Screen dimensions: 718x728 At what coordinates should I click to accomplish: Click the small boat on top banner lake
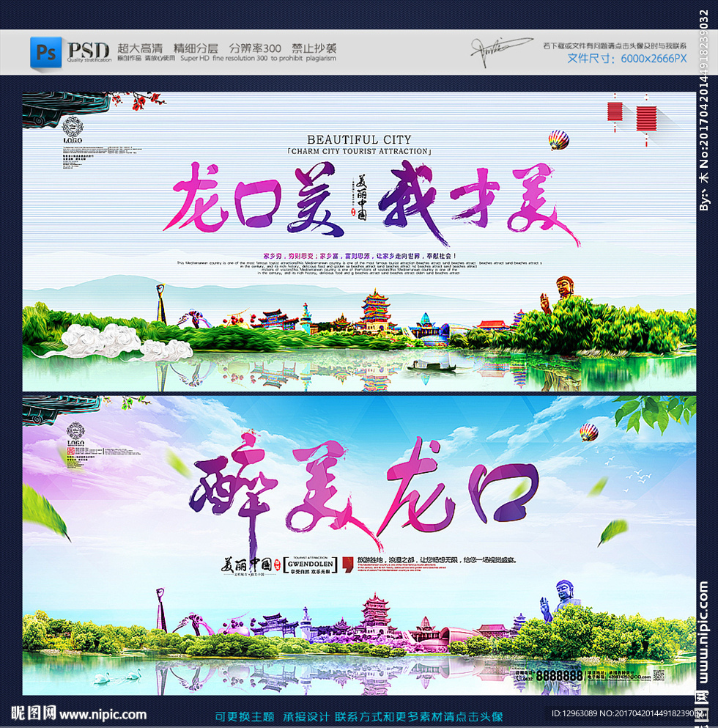pos(432,367)
